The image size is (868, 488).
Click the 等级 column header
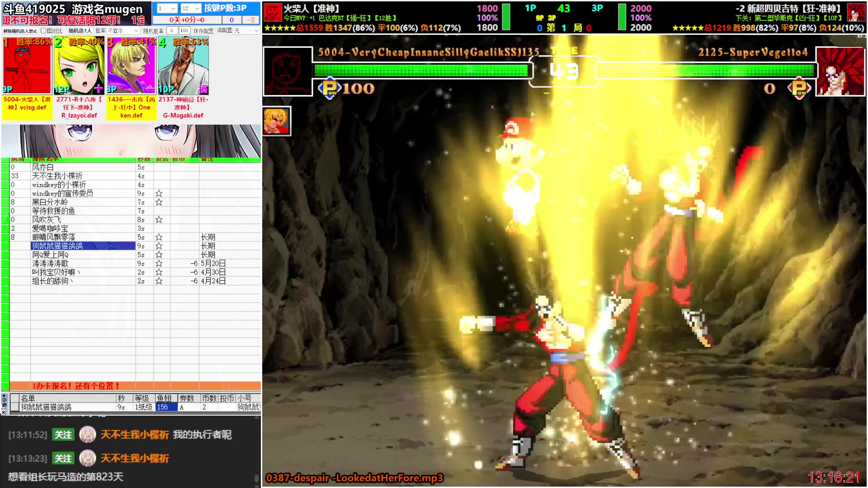click(x=143, y=398)
